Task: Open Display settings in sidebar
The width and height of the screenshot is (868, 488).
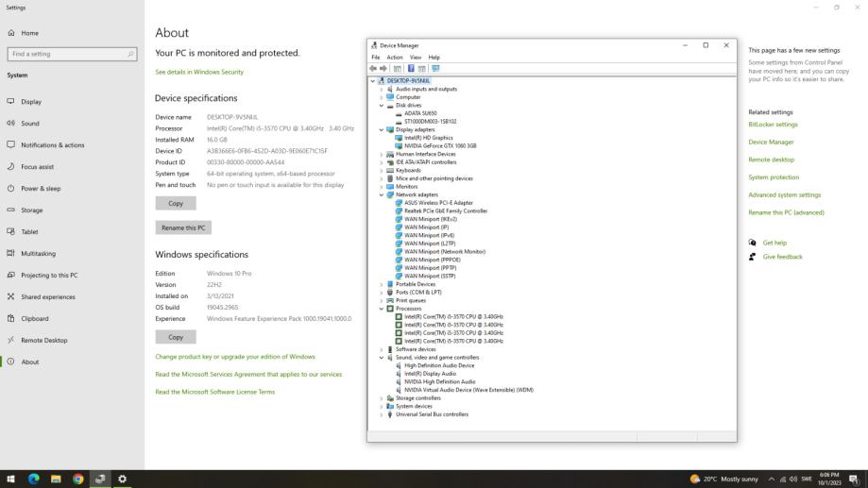Action: pyautogui.click(x=31, y=102)
